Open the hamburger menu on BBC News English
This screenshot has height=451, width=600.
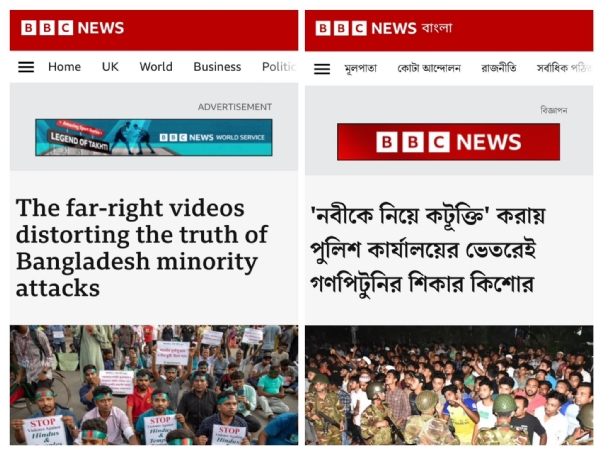pyautogui.click(x=26, y=67)
